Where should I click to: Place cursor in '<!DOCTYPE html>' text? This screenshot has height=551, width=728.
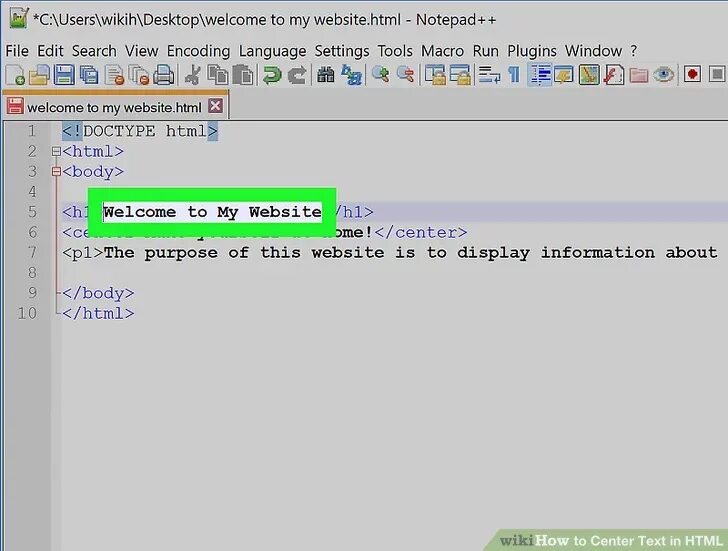(x=140, y=131)
